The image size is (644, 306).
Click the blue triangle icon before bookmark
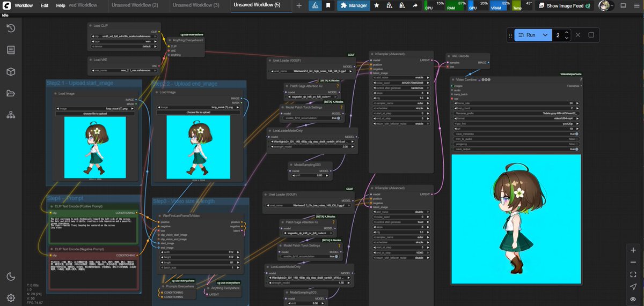pyautogui.click(x=316, y=5)
